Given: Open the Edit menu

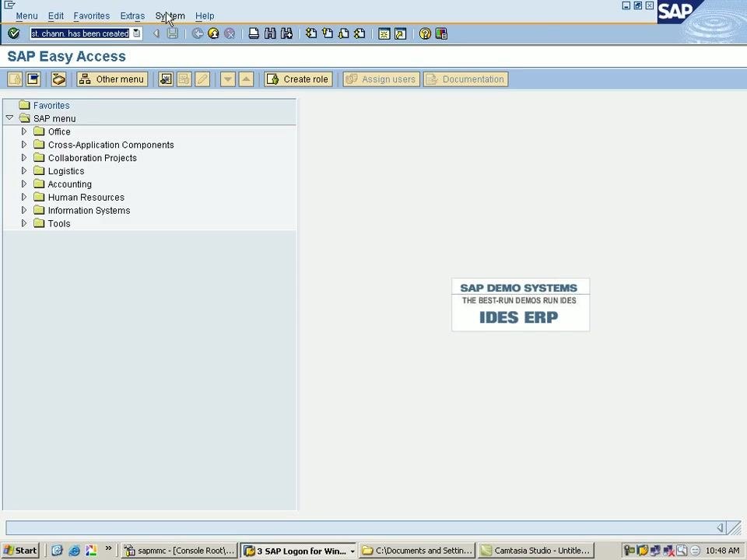Looking at the screenshot, I should coord(56,16).
